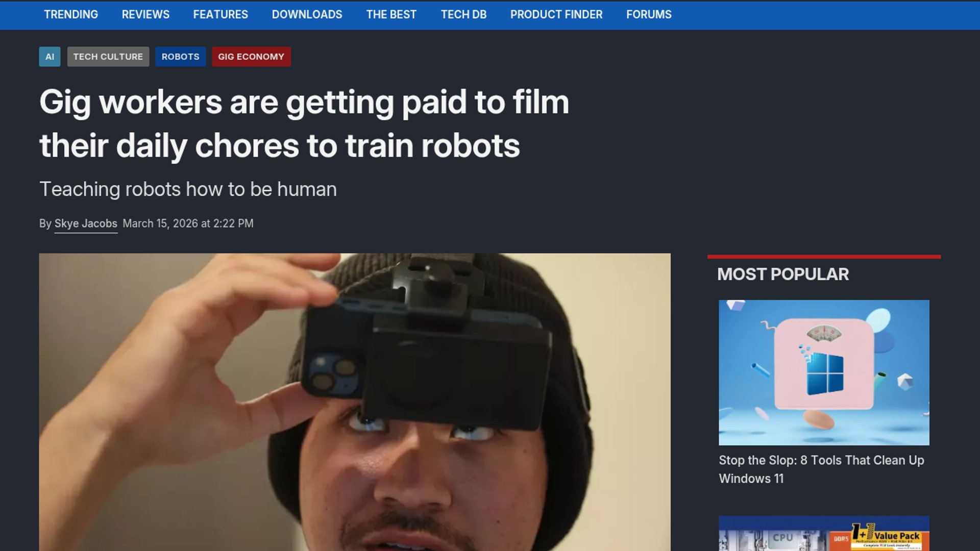Screen dimensions: 980x551
Task: Go to REVIEWS section
Action: (x=145, y=14)
